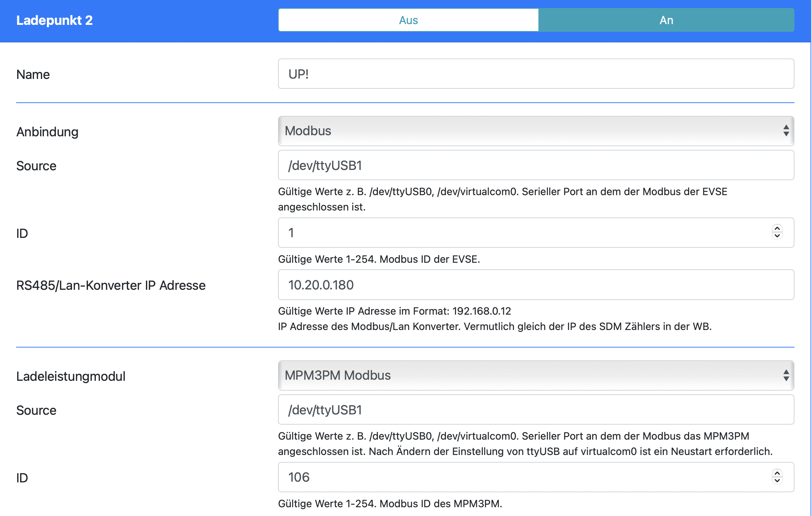Click the Ladeleistungmodul dropdown arrows icon
This screenshot has width=812, height=516.
coord(786,375)
